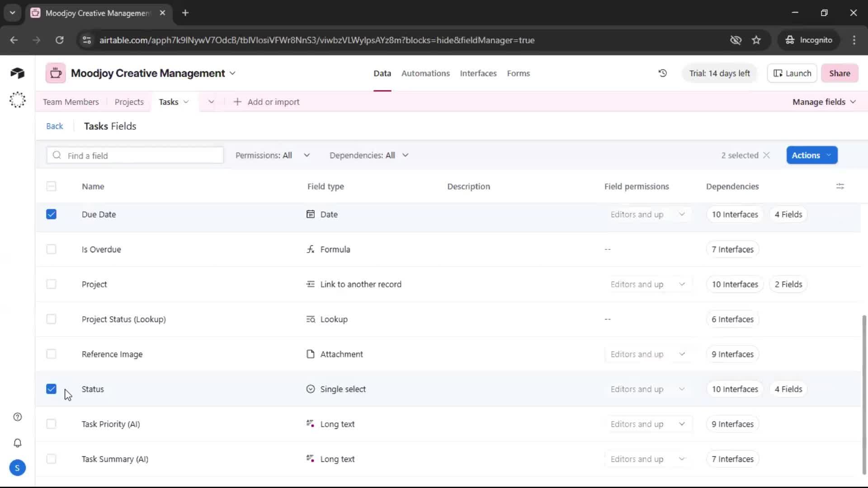Click the dotted circle AI assistant icon
868x488 pixels.
(x=17, y=100)
